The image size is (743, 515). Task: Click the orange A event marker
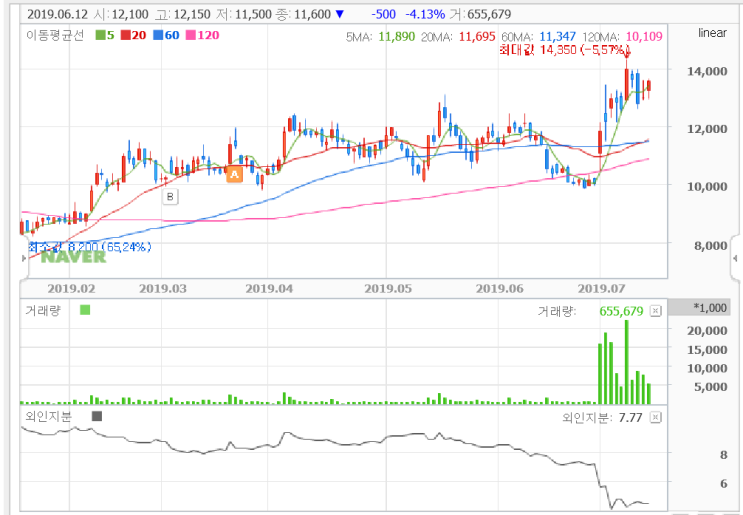coord(234,174)
